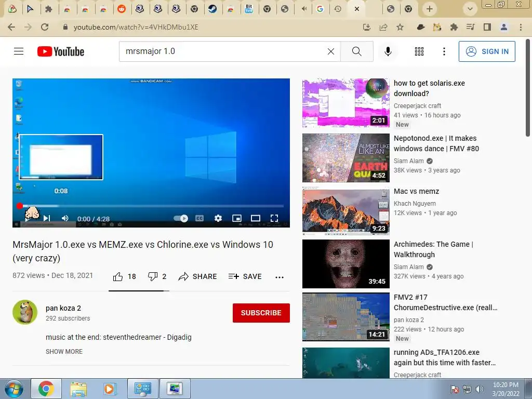
Task: Open Chrome extensions puzzle icon in toolbar
Action: coord(454,27)
